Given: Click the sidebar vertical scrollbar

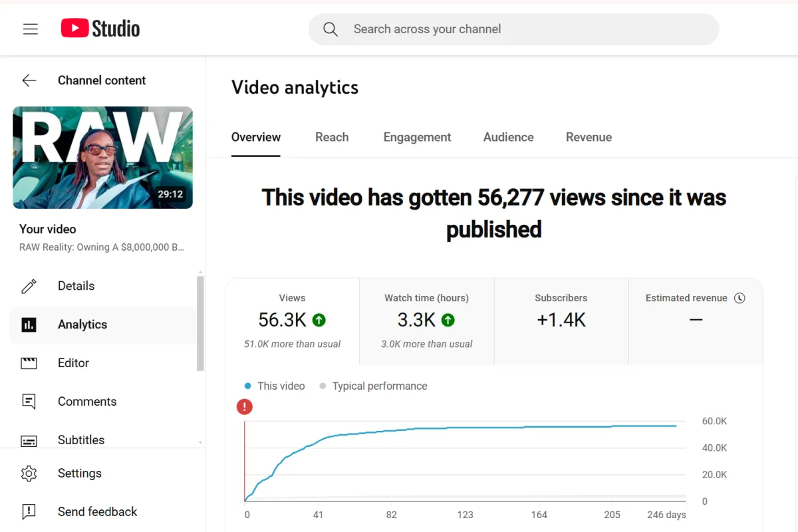Looking at the screenshot, I should click(x=200, y=323).
